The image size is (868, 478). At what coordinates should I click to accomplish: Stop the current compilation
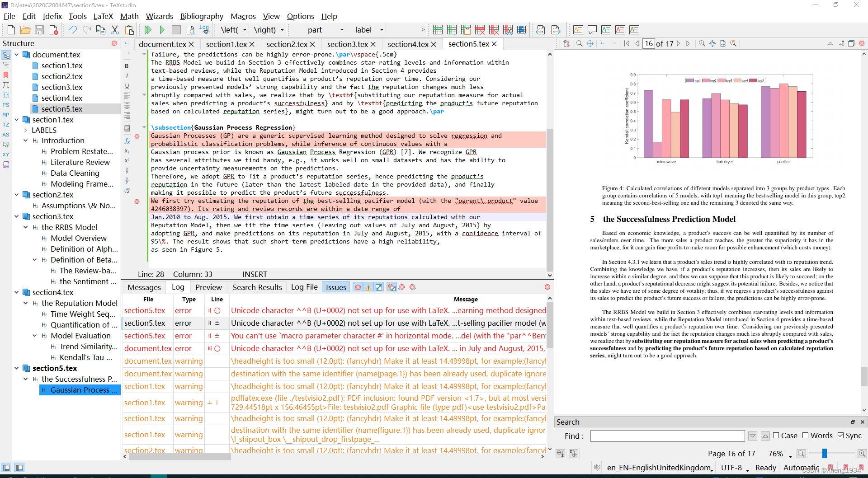click(x=176, y=29)
